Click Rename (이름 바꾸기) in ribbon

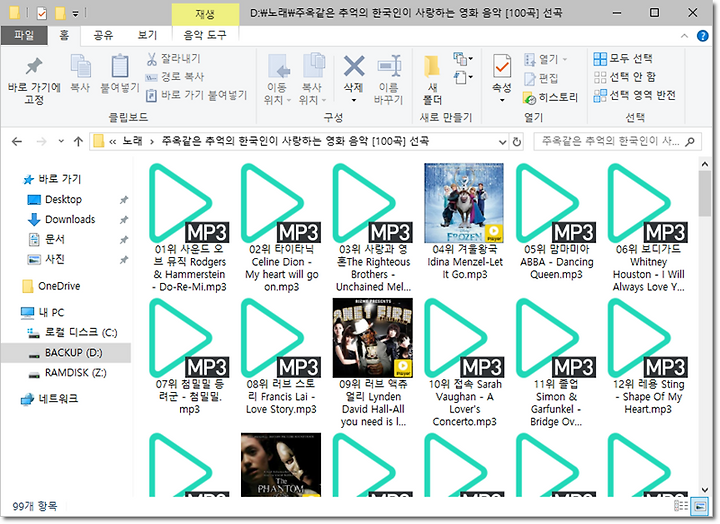tap(388, 80)
